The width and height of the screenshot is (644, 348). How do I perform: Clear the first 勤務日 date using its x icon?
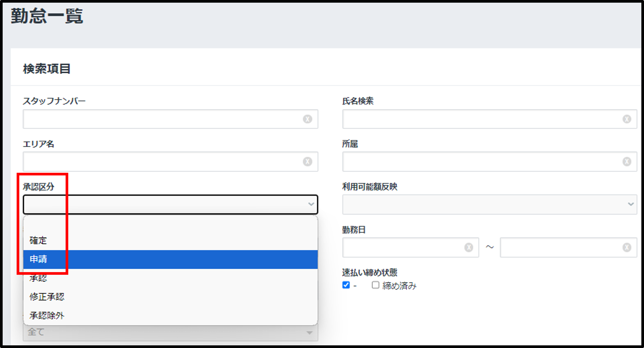(x=469, y=248)
